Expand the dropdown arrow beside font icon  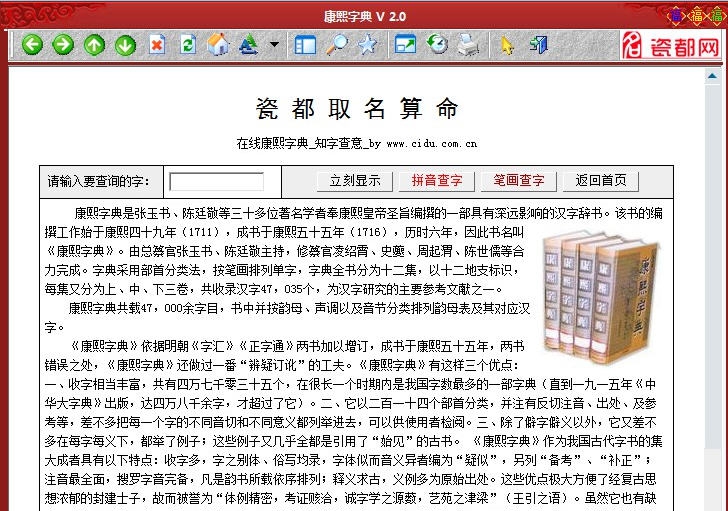pyautogui.click(x=274, y=45)
